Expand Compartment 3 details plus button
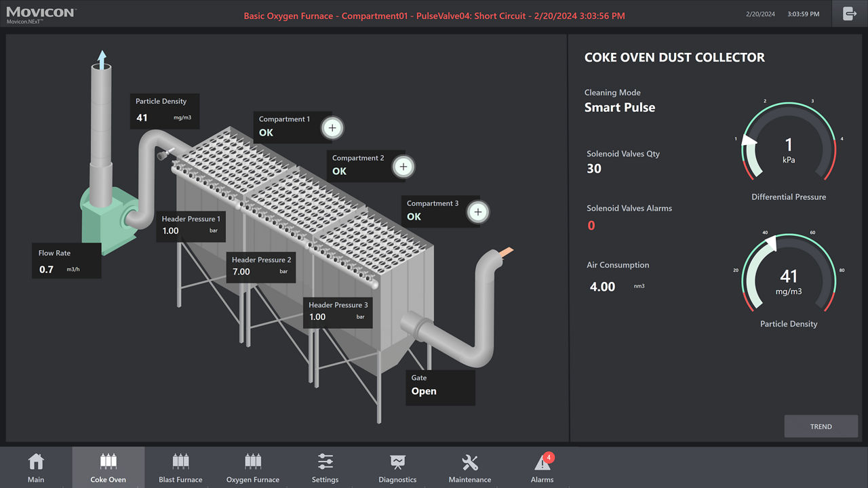The height and width of the screenshot is (488, 868). (x=478, y=212)
